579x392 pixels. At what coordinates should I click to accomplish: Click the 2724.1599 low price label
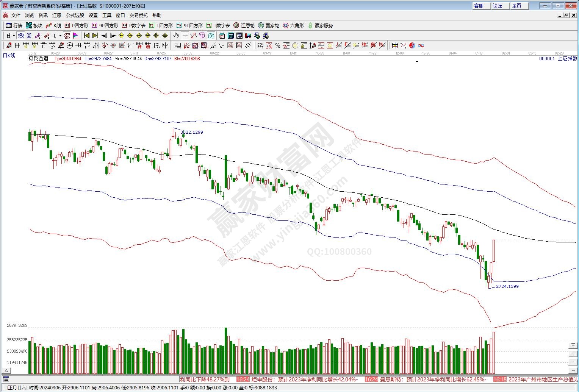point(507,286)
